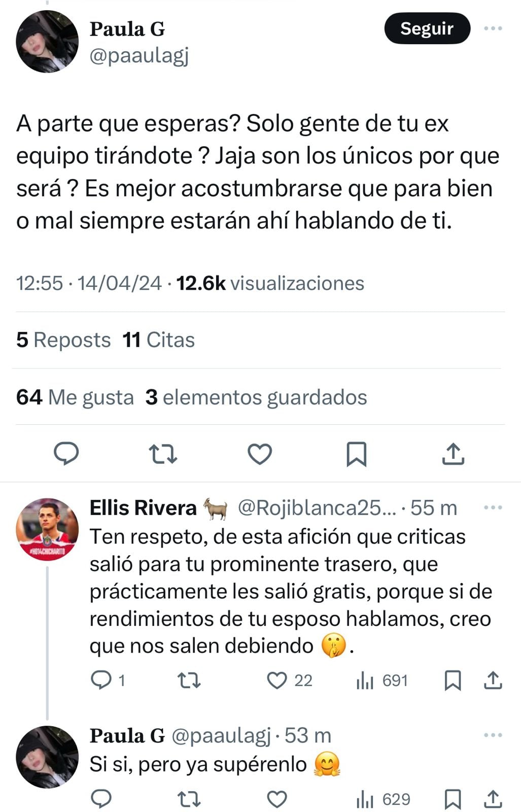Reply to Ellis Rivera's comment
Screen dimensions: 521x812
101,680
